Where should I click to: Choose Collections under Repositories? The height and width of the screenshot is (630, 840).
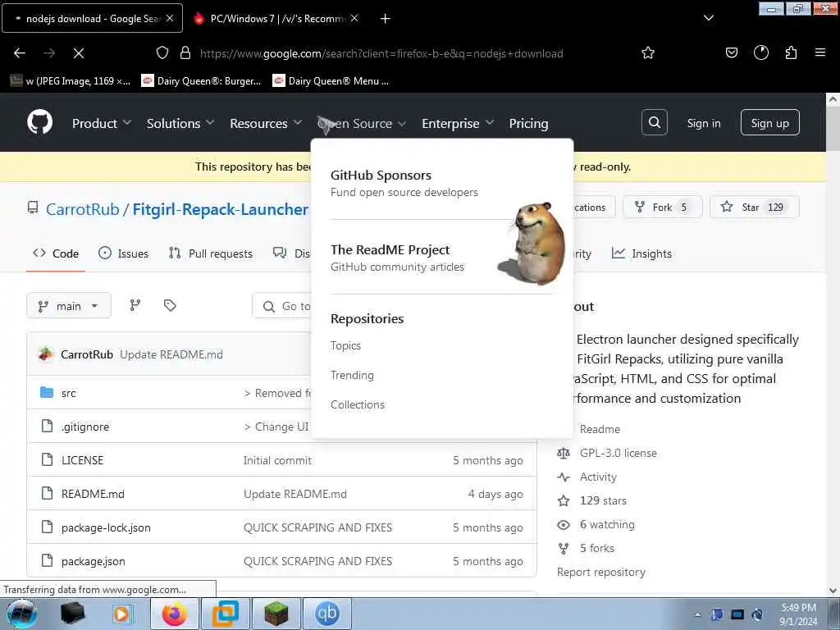pos(358,404)
